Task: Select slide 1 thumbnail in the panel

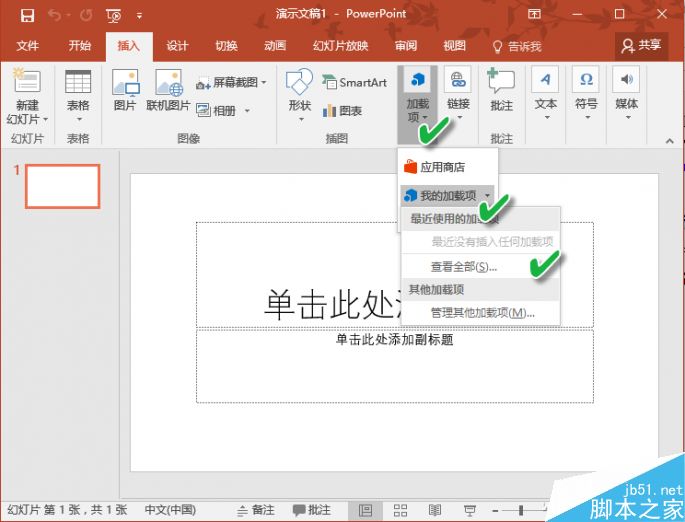Action: point(62,186)
